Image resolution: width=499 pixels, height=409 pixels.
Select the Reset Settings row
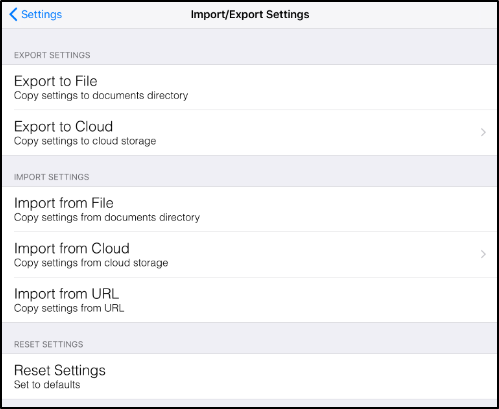(x=249, y=377)
